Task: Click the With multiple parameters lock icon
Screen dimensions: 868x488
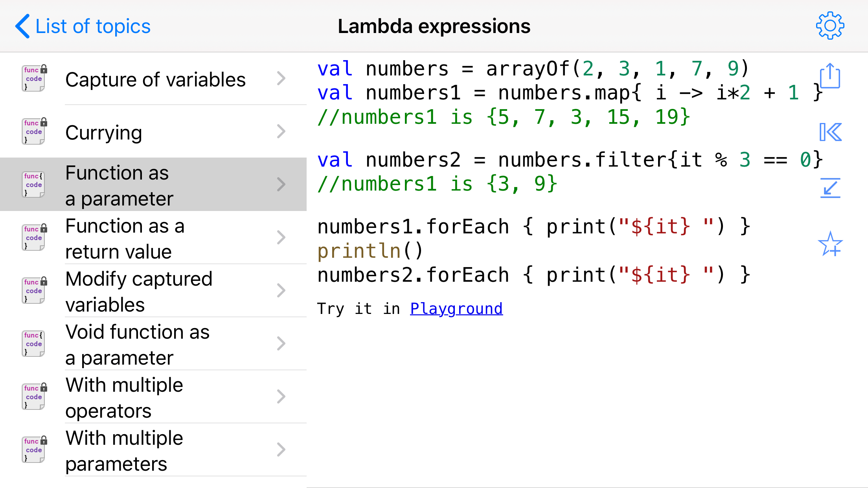Action: pyautogui.click(x=44, y=440)
